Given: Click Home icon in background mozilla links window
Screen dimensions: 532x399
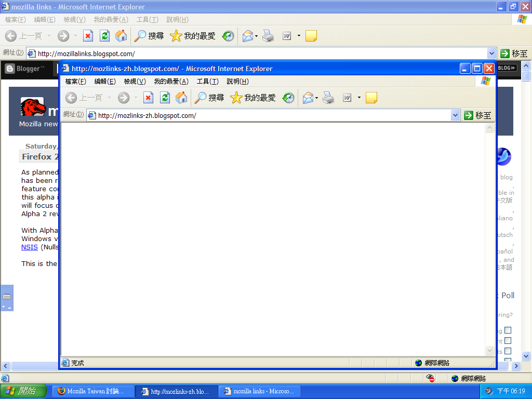Looking at the screenshot, I should [121, 36].
